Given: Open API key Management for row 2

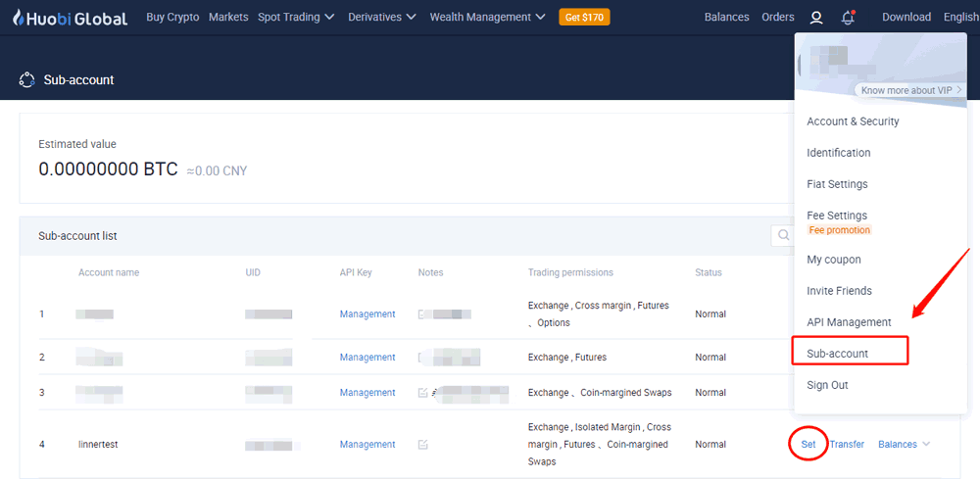Looking at the screenshot, I should click(367, 358).
